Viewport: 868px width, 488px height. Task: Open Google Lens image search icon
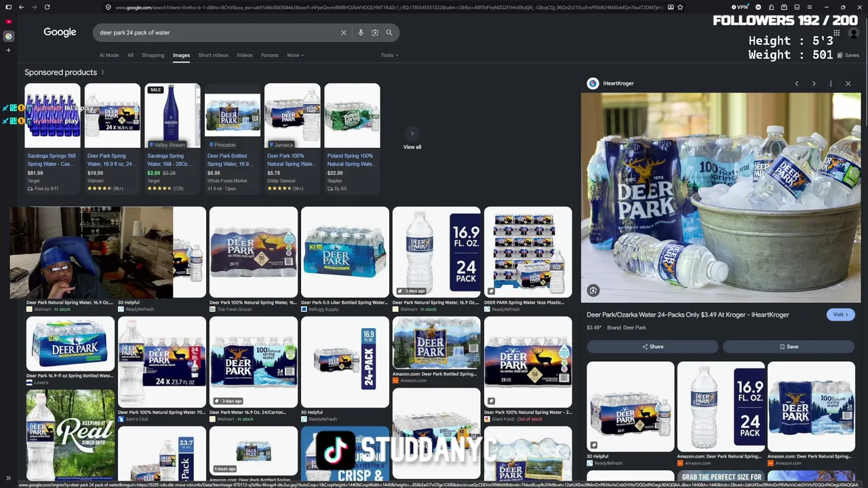coord(375,33)
